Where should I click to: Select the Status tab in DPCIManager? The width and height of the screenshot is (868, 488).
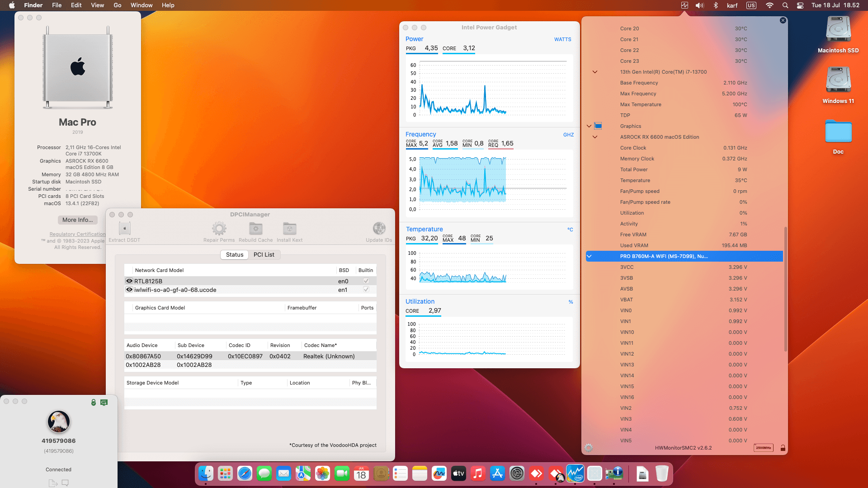point(235,255)
